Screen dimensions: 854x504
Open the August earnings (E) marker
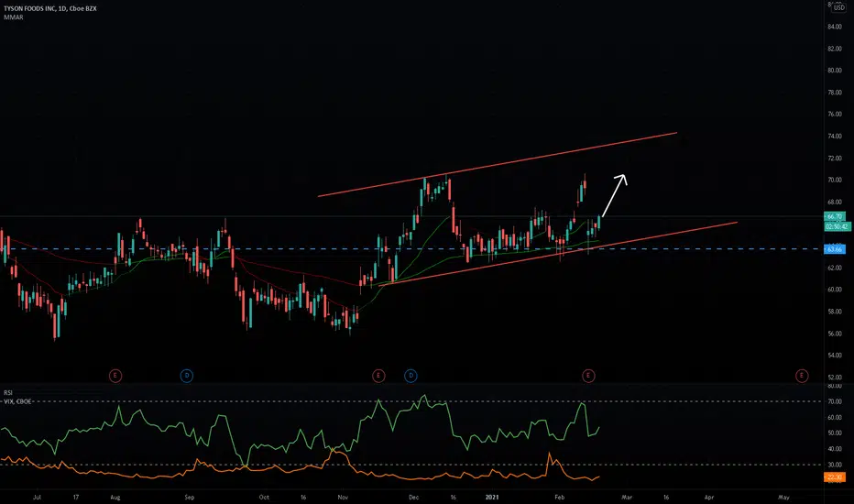[x=115, y=376]
